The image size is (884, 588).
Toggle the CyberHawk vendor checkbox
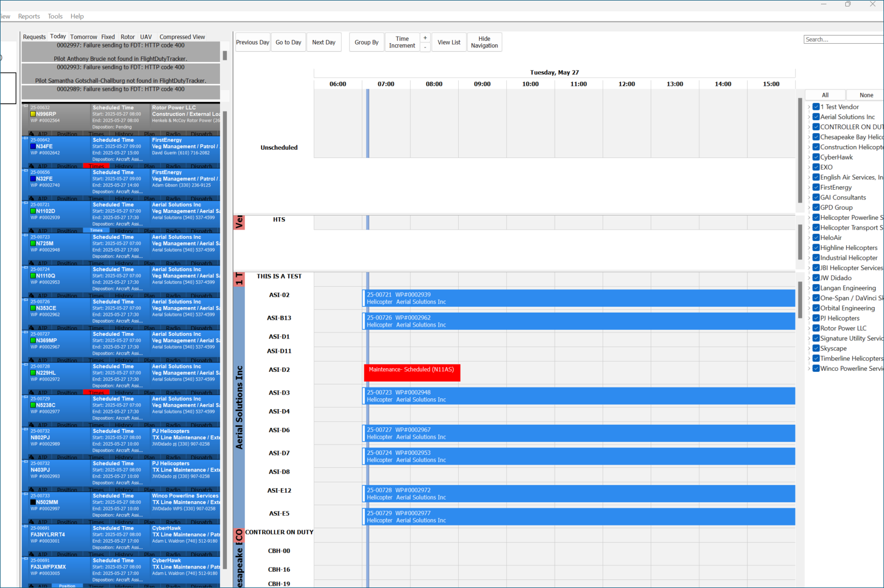[x=816, y=157]
